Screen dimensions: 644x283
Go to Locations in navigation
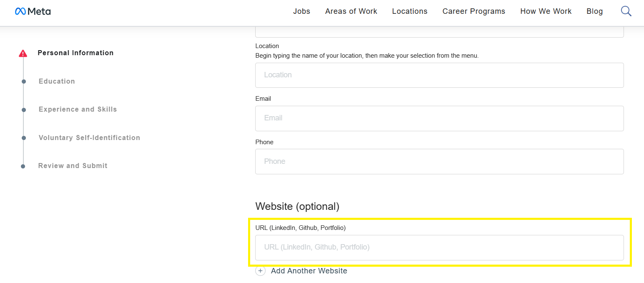(x=409, y=11)
